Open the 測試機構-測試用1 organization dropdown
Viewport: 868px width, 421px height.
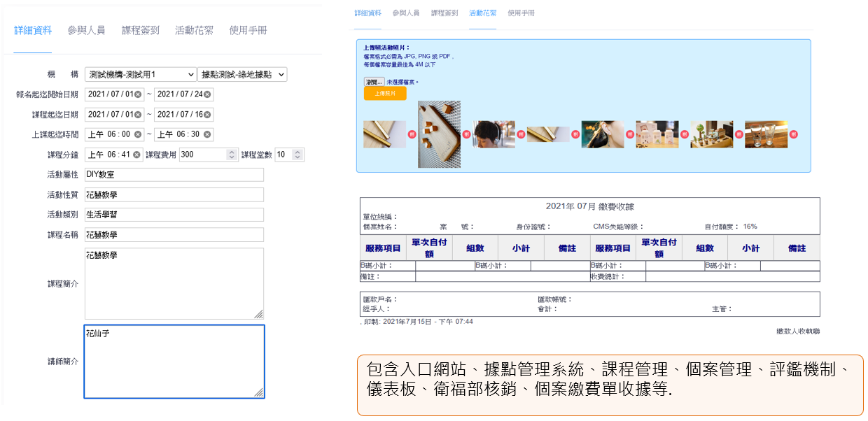point(141,75)
